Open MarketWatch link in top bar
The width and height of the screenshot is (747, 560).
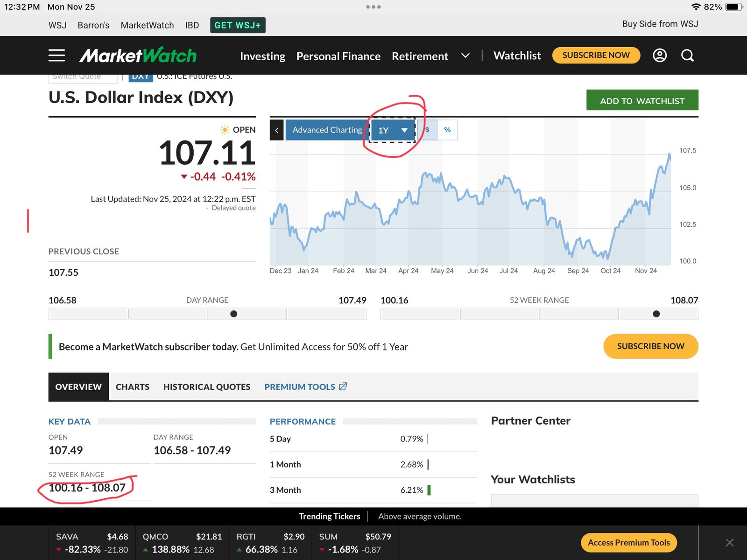(x=147, y=25)
